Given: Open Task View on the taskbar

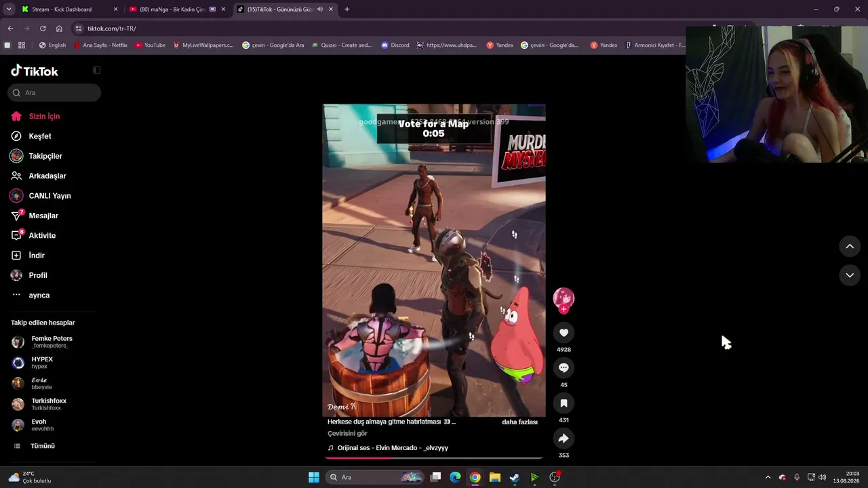Looking at the screenshot, I should point(436,477).
